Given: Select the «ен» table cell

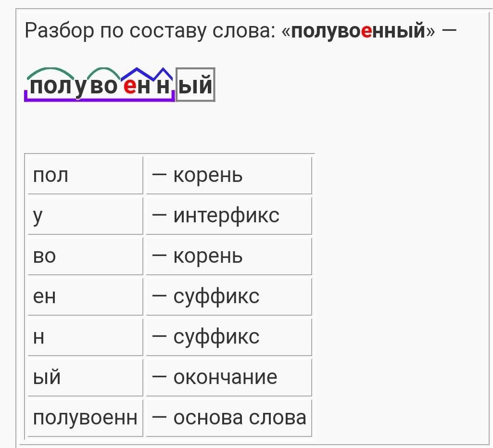Looking at the screenshot, I should click(85, 297).
